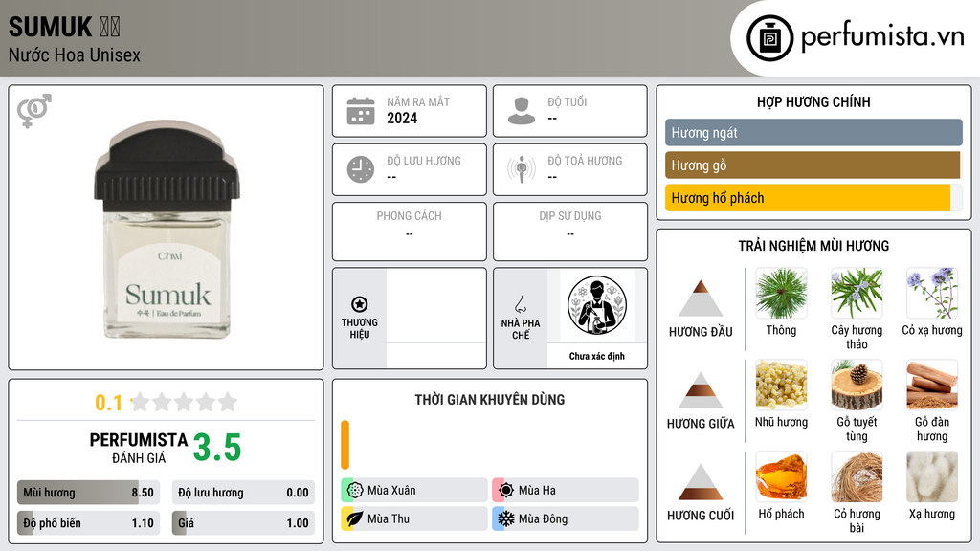Click the Dịp sử dụng field box
Image resolution: width=980 pixels, height=551 pixels.
(570, 231)
